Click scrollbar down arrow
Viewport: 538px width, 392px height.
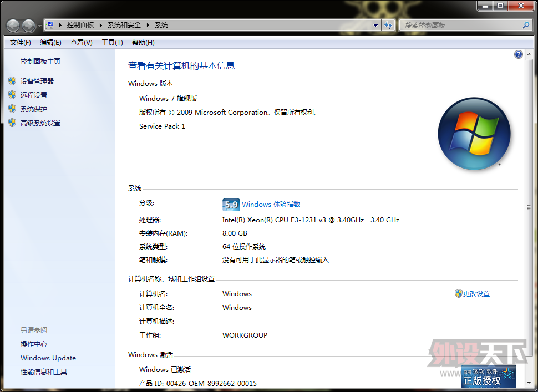[x=529, y=383]
